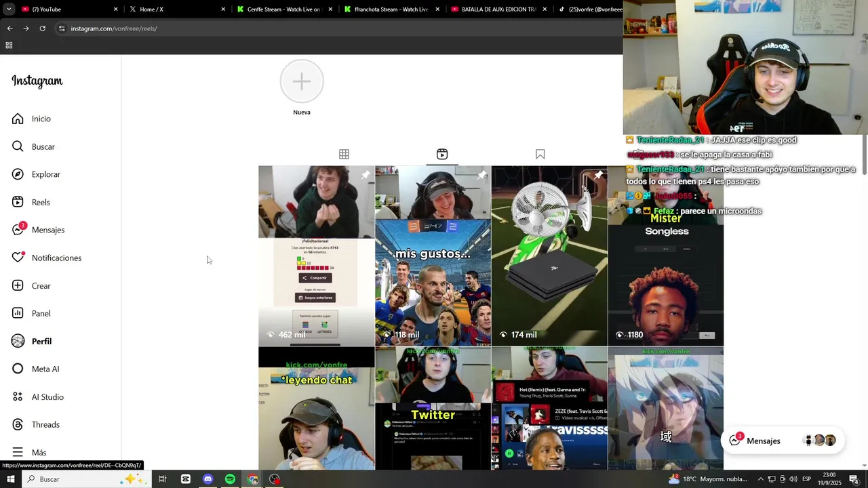Open Spotify from the taskbar

coord(230,479)
